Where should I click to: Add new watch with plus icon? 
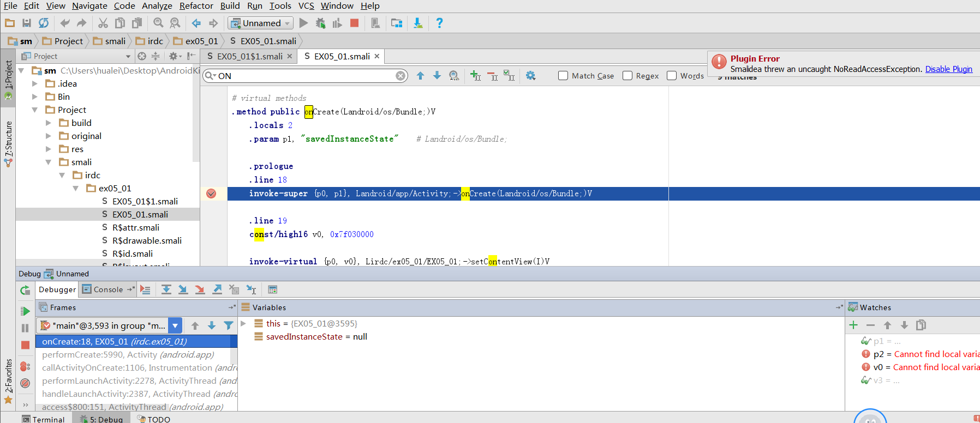[853, 325]
